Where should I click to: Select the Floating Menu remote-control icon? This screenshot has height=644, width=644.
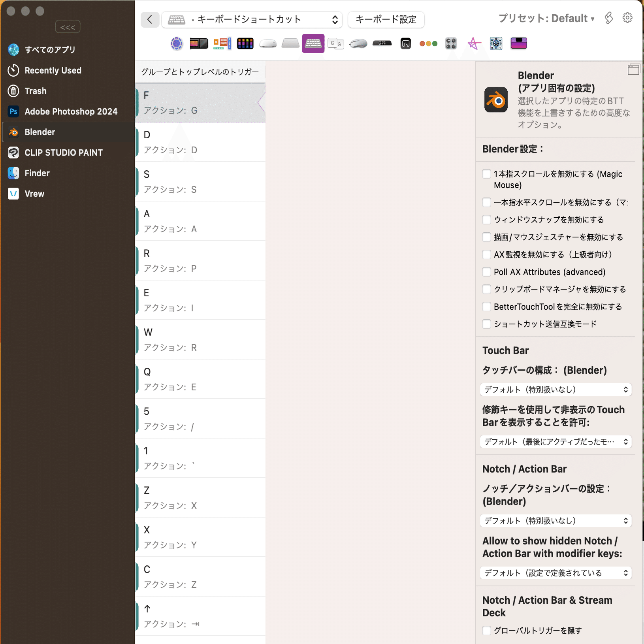point(496,43)
